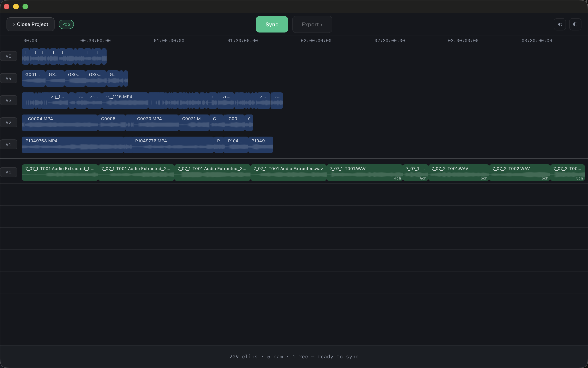588x368 pixels.
Task: Click timeline ruler at 01:30:00:00
Action: click(243, 41)
